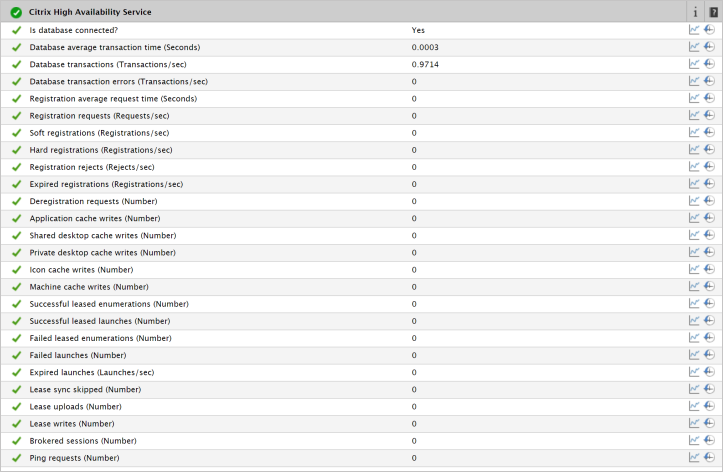Show graph for Deregistration requests row
This screenshot has width=723, height=472.
click(694, 201)
